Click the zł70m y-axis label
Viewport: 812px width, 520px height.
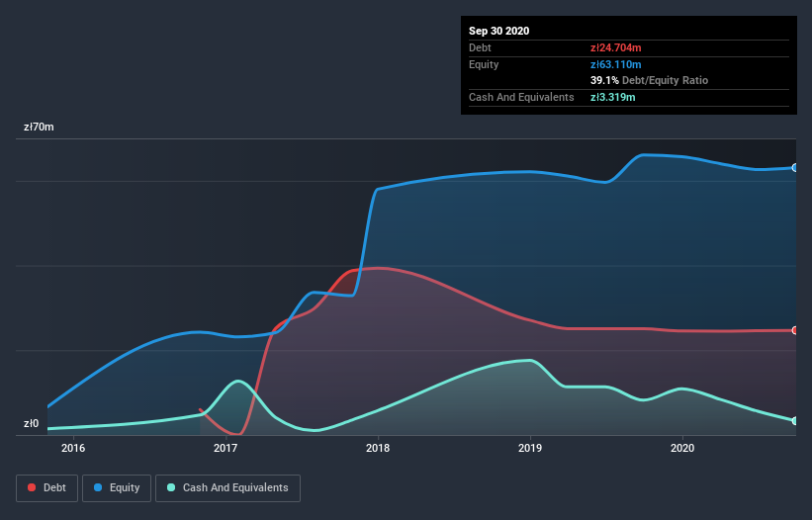tap(39, 127)
